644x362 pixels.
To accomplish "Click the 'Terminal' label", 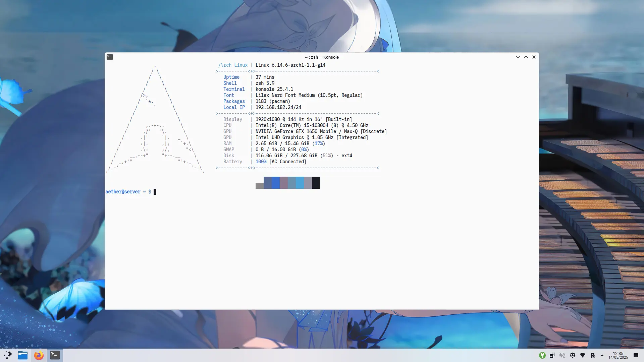I will [234, 89].
